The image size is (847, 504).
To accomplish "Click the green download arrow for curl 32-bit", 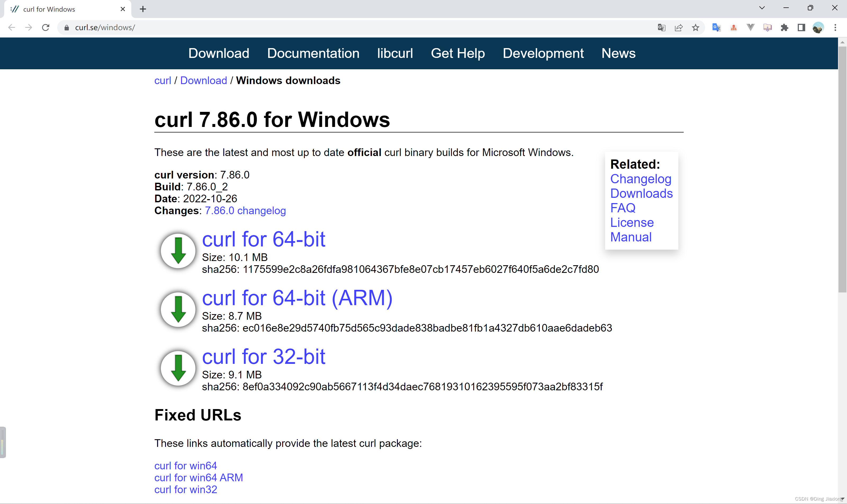I will pyautogui.click(x=178, y=368).
